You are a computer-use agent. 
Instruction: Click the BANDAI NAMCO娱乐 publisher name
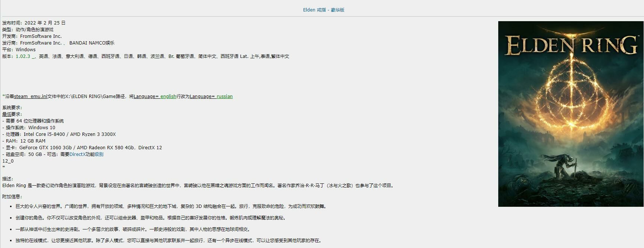coord(91,43)
